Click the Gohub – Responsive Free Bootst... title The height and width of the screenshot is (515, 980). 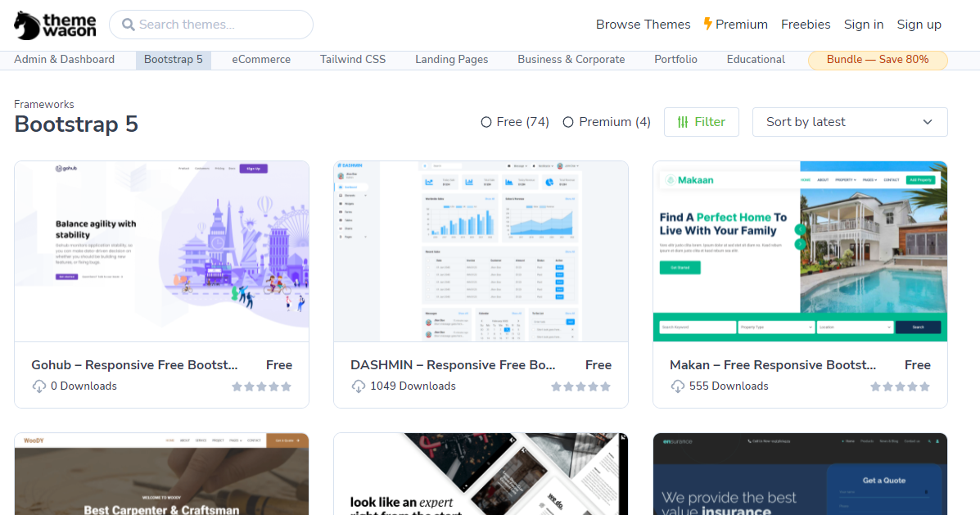pos(134,365)
